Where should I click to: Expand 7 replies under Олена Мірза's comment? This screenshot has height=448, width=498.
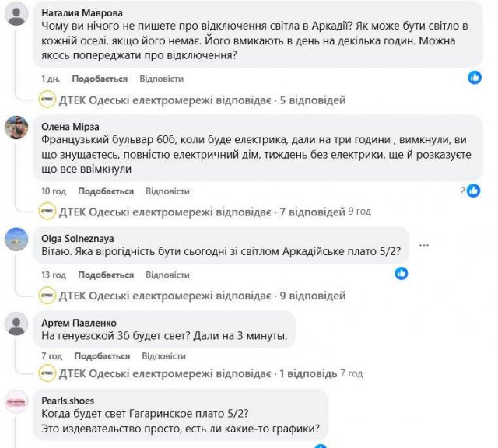click(192, 212)
